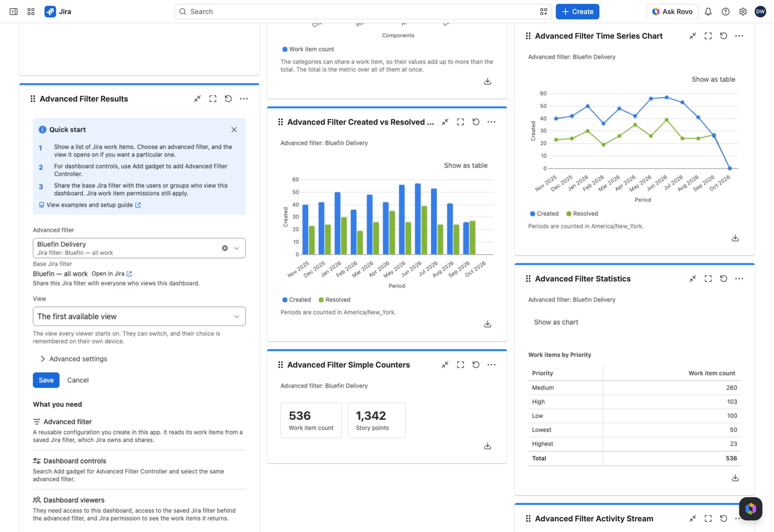Screen dimensions: 774x532
Task: Clear the Bluefin Delivery filter selection
Action: (225, 248)
